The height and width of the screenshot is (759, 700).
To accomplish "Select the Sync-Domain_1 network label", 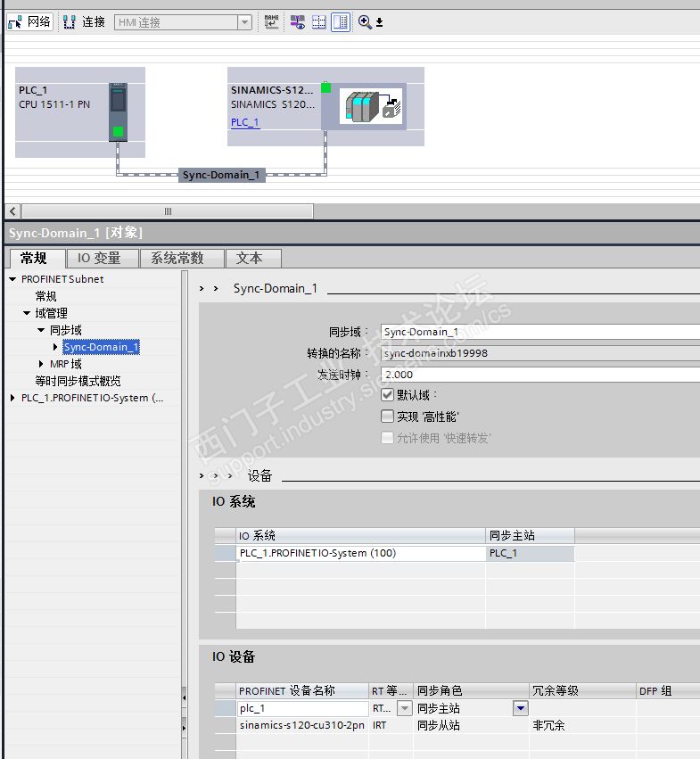I will click(x=221, y=175).
